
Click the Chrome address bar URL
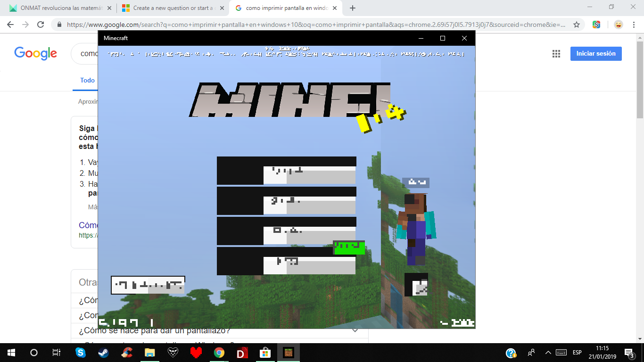[x=316, y=25]
